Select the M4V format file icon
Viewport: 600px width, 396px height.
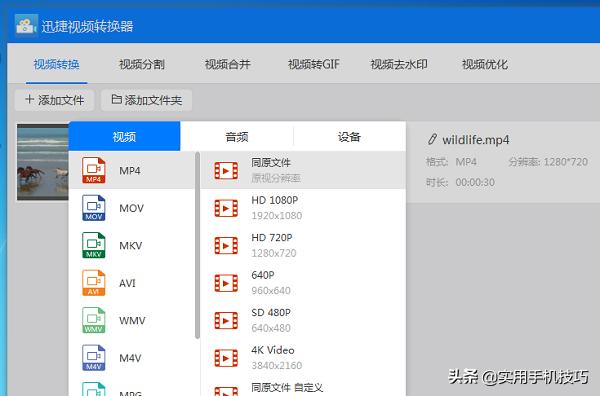point(93,358)
